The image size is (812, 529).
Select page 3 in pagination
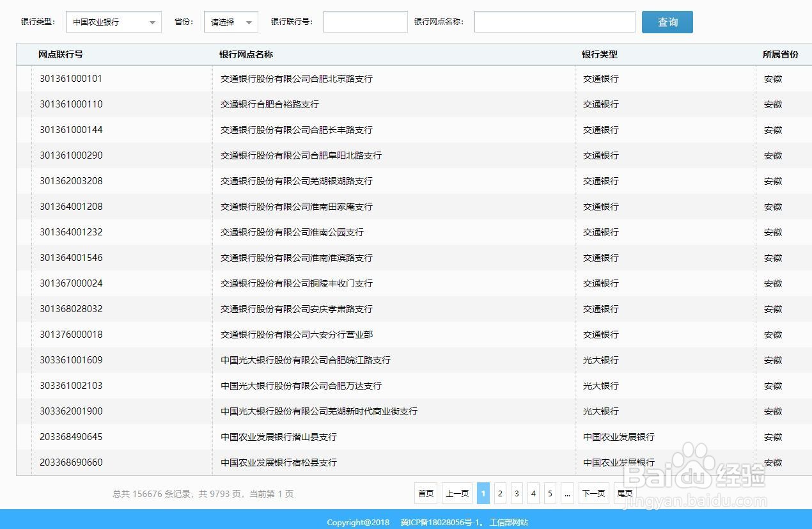(517, 493)
